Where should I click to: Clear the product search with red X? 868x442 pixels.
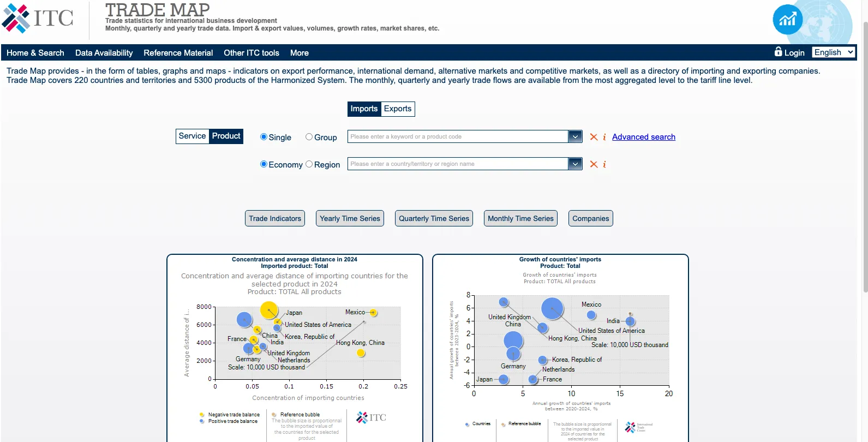pos(594,137)
